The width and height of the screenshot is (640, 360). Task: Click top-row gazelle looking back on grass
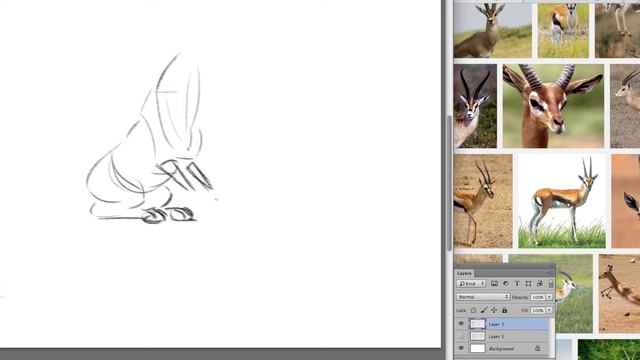[x=493, y=30]
